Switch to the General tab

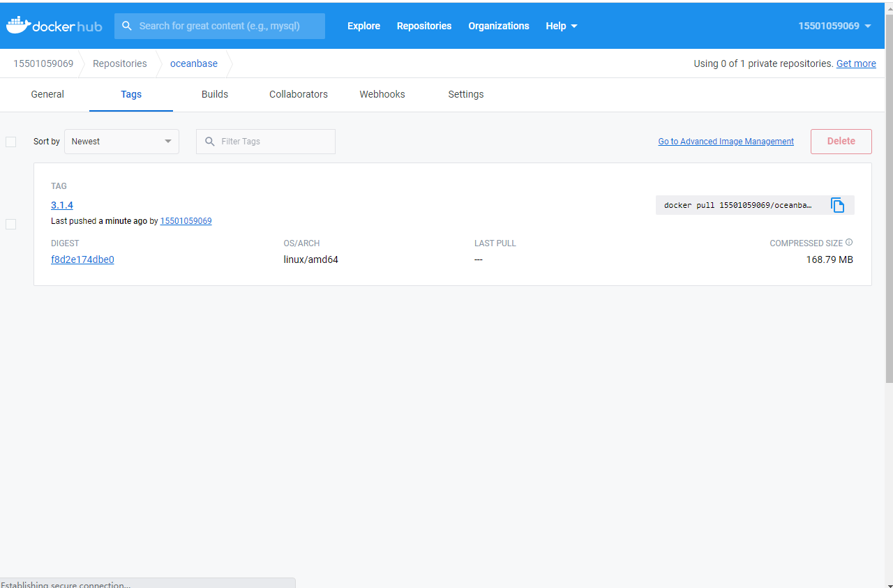coord(47,94)
